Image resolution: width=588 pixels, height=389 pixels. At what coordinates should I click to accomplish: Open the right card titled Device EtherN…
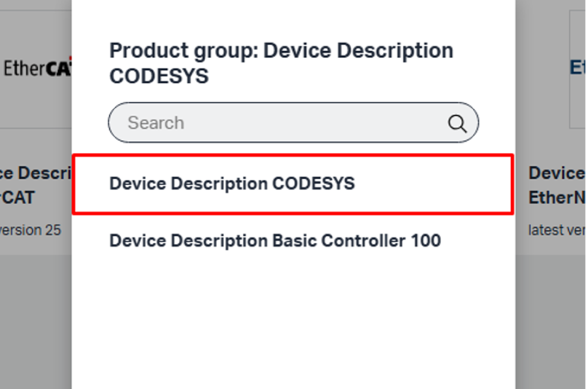pyautogui.click(x=556, y=185)
